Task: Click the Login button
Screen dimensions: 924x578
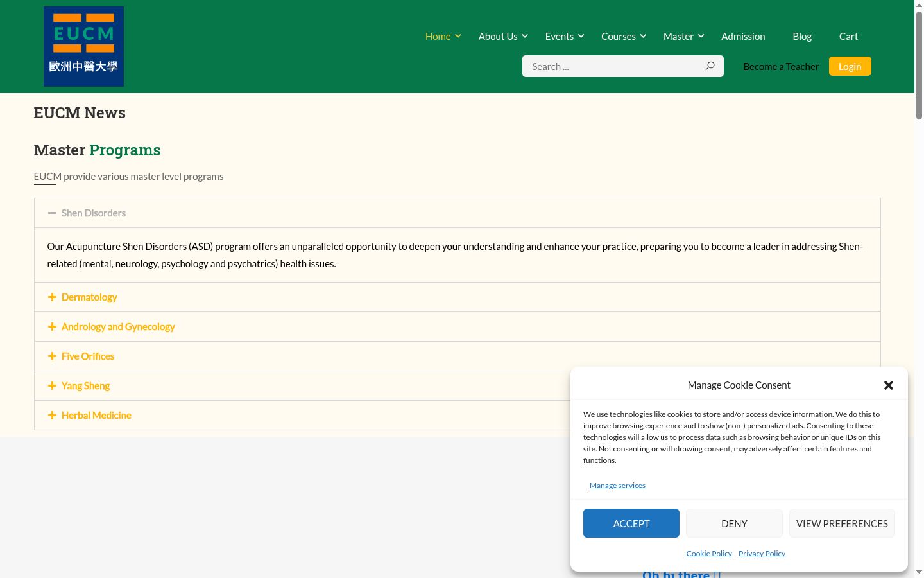Action: pos(850,66)
